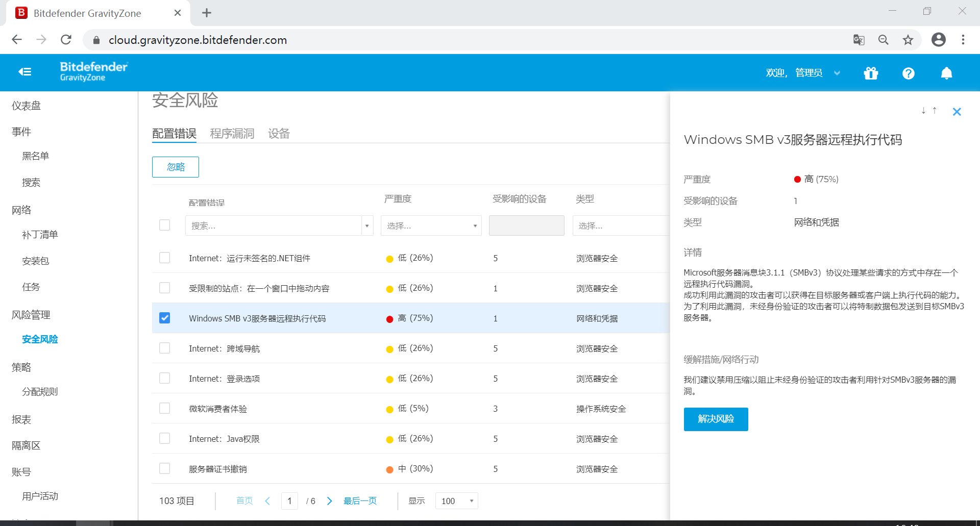Click the site lock icon
This screenshot has width=980, height=526.
point(96,40)
